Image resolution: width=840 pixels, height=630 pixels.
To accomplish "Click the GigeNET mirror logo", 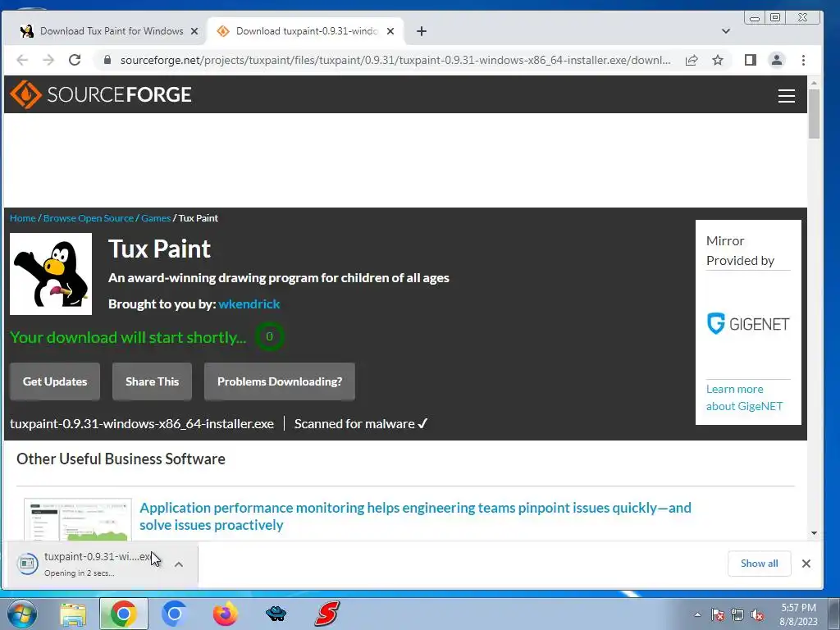I will point(748,323).
